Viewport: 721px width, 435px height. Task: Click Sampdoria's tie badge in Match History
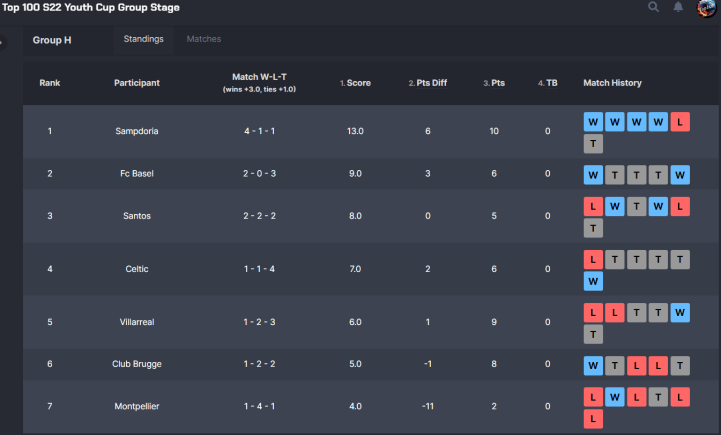click(x=593, y=143)
